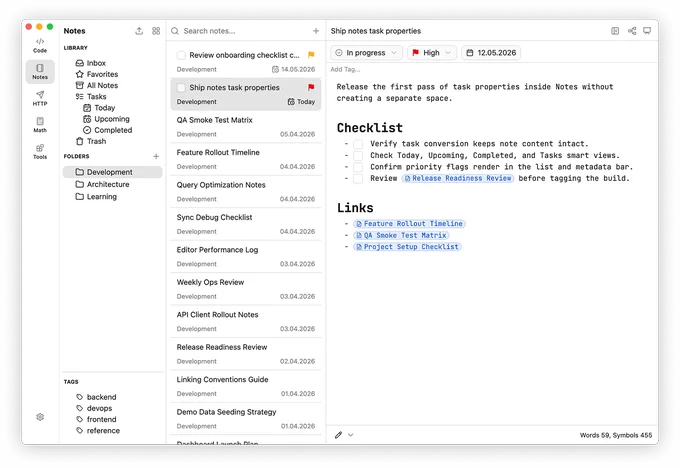Viewport: 680px width, 468px height.
Task: Create a new note with plus icon
Action: tap(316, 31)
